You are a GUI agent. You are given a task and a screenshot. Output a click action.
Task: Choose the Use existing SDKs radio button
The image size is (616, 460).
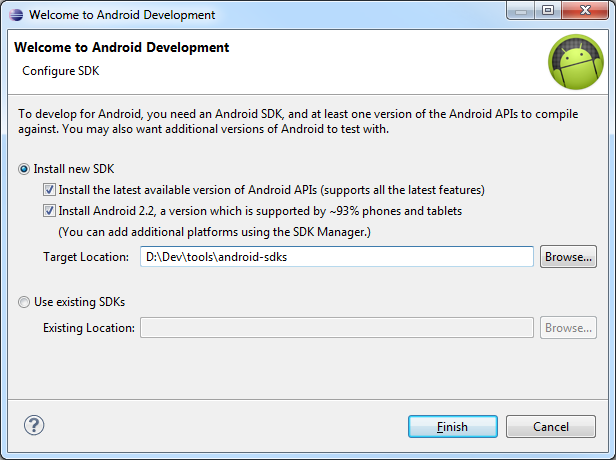pyautogui.click(x=24, y=302)
